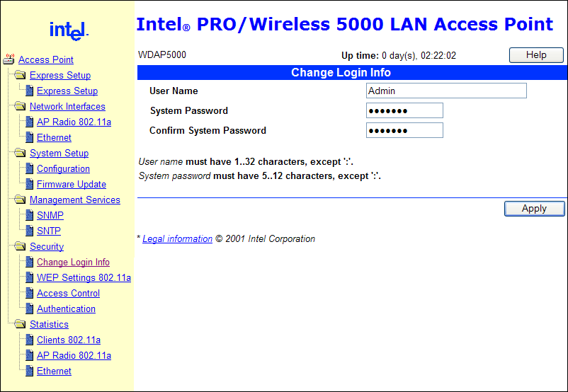
Task: Click the Network Interfaces folder icon
Action: (20, 106)
